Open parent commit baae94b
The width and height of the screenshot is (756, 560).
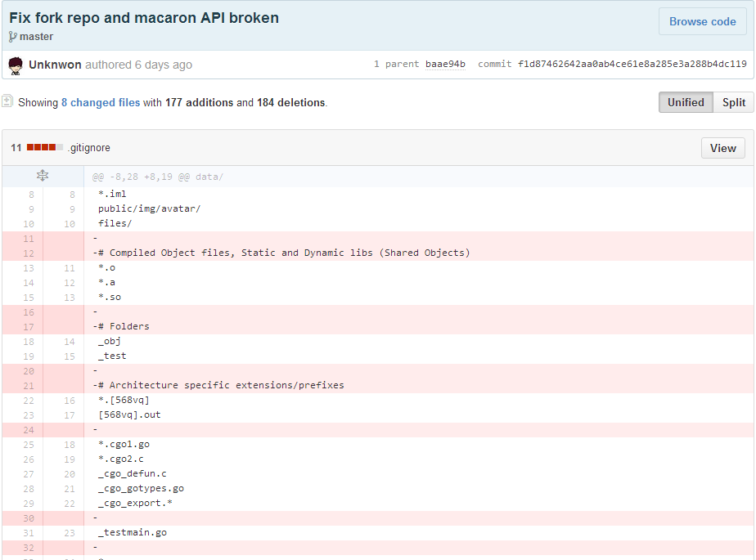[445, 65]
